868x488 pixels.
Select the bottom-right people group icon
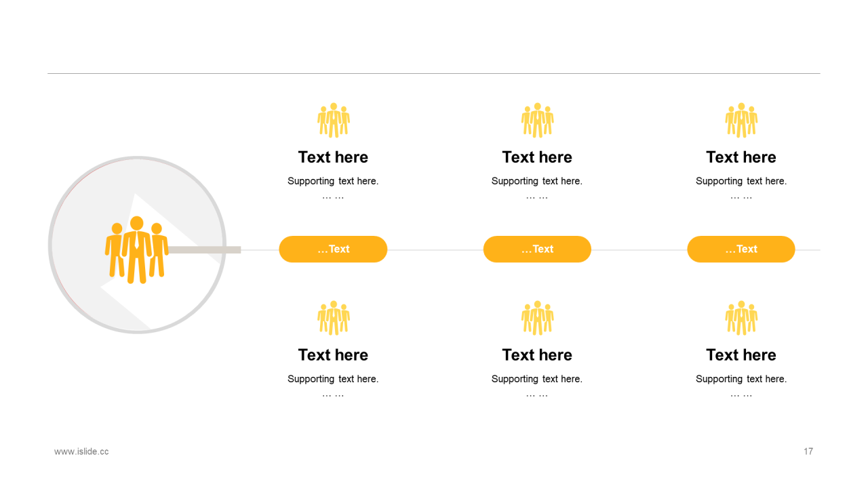tap(741, 318)
